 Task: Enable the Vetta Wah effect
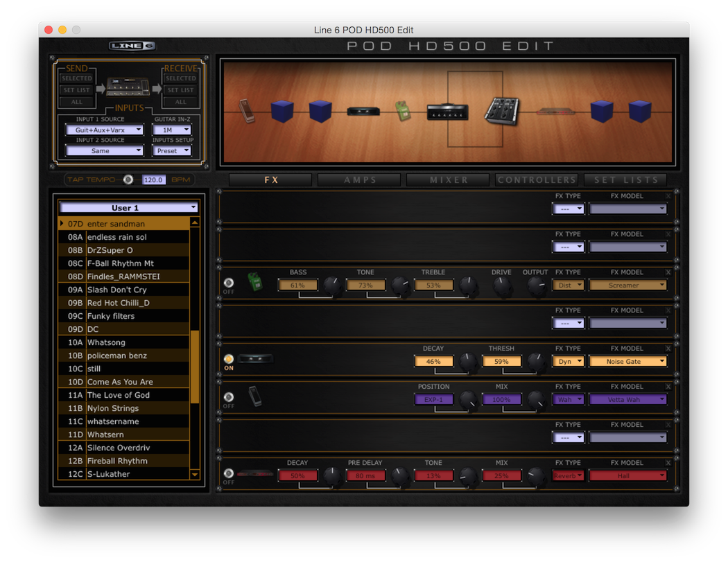click(x=228, y=397)
